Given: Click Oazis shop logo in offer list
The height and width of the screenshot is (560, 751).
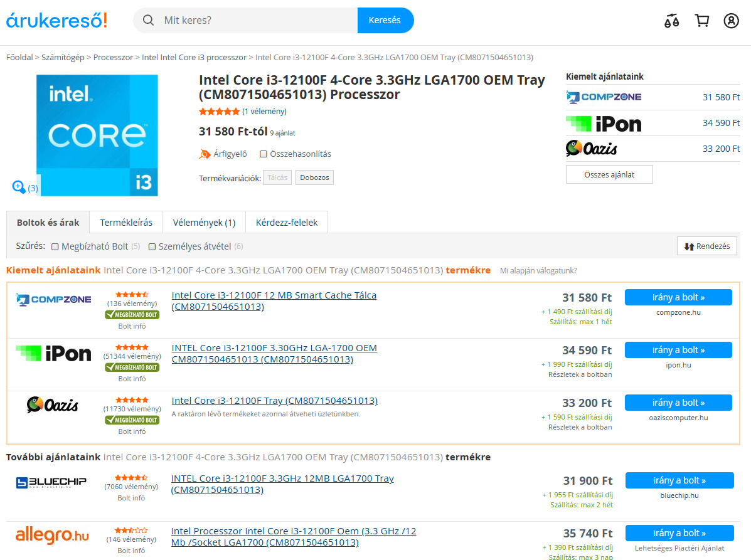Looking at the screenshot, I should pos(52,405).
